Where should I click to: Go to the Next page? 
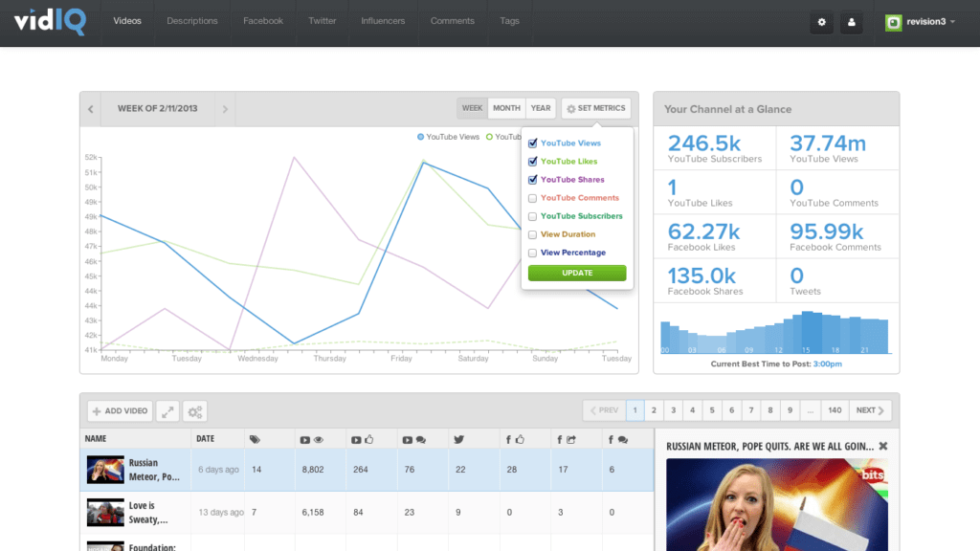click(x=870, y=410)
